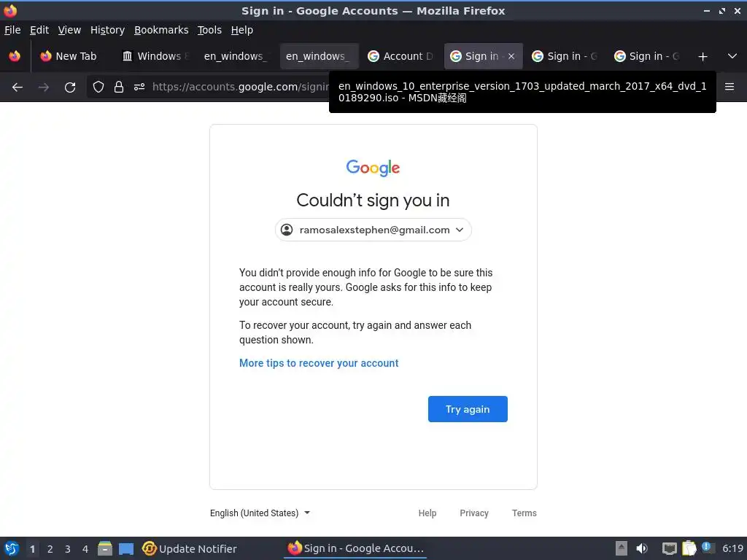The width and height of the screenshot is (747, 560).
Task: Open the tracking protection shield icon
Action: [98, 87]
